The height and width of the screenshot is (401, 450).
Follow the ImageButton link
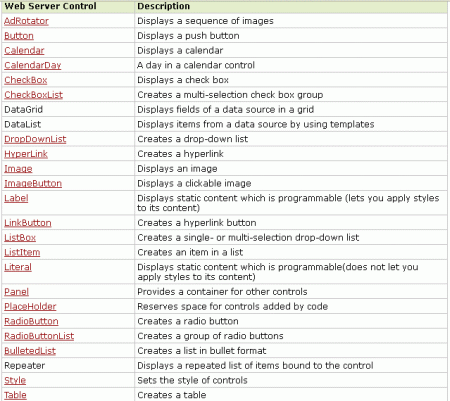click(x=33, y=183)
